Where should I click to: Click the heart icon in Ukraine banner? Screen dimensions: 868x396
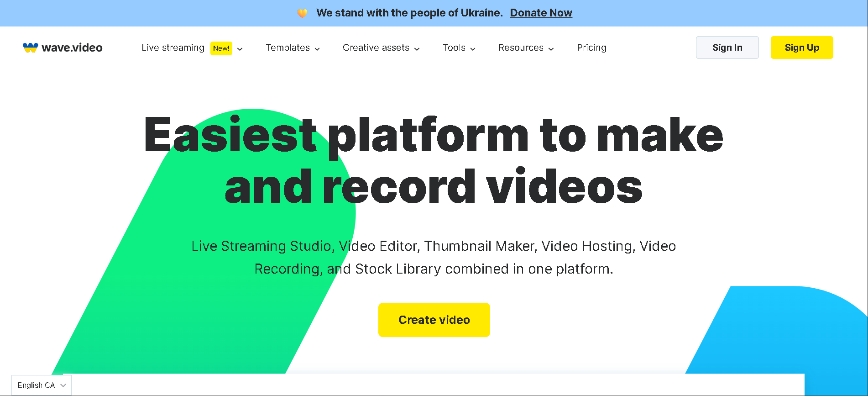[x=302, y=13]
